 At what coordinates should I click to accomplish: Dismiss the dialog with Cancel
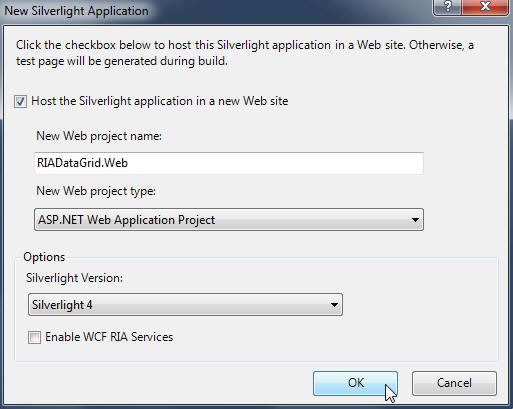tap(454, 383)
